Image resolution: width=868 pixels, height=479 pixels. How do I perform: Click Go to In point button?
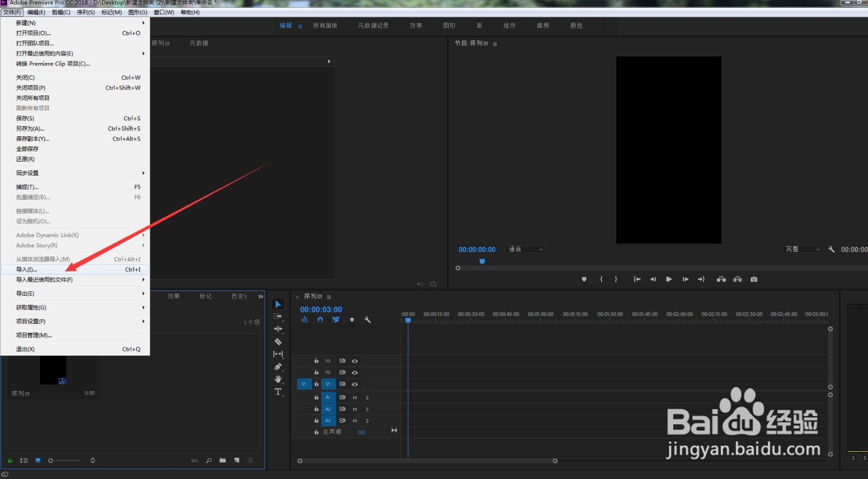pos(637,279)
